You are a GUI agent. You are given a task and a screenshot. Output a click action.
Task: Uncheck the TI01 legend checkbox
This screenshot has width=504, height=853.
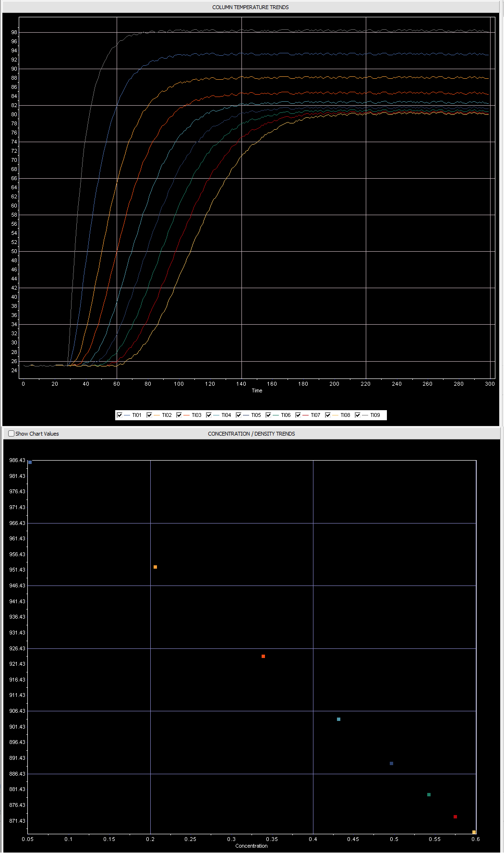(x=120, y=415)
